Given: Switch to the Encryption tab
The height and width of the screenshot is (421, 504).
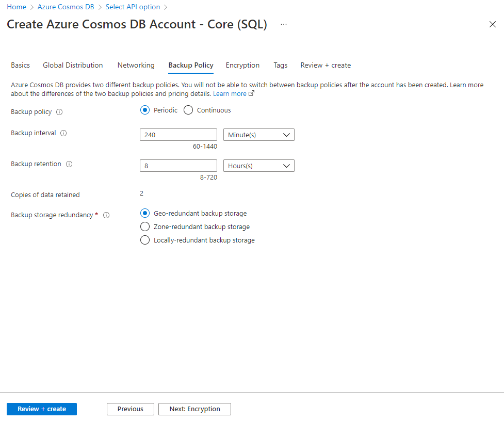Looking at the screenshot, I should (242, 65).
